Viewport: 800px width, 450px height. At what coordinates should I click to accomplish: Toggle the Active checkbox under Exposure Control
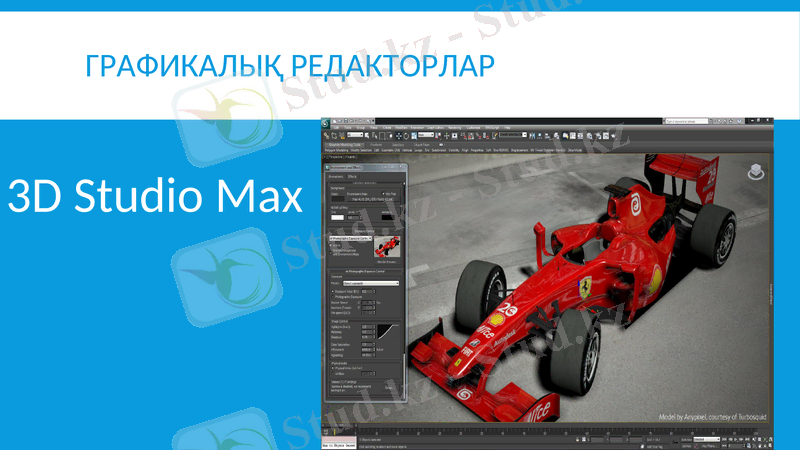[331, 245]
